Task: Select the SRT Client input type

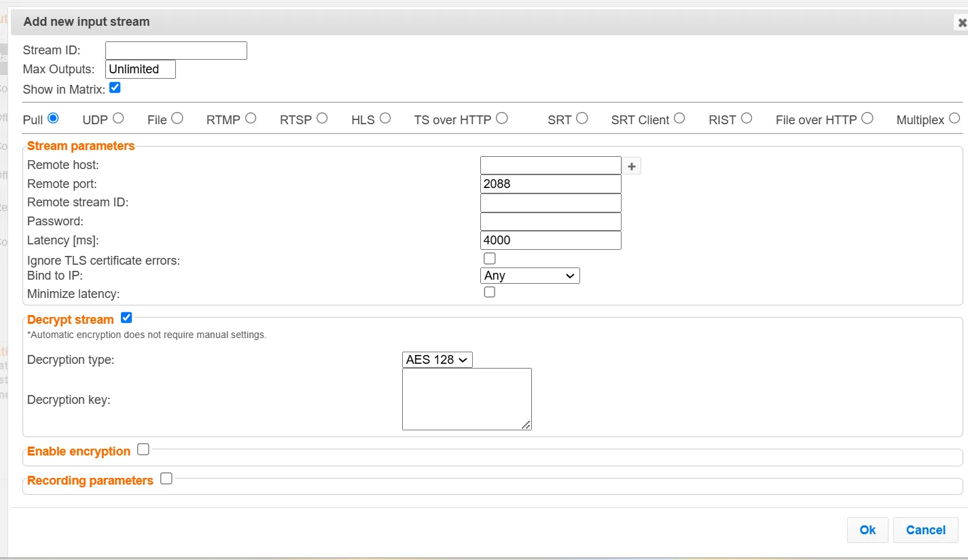Action: [679, 118]
